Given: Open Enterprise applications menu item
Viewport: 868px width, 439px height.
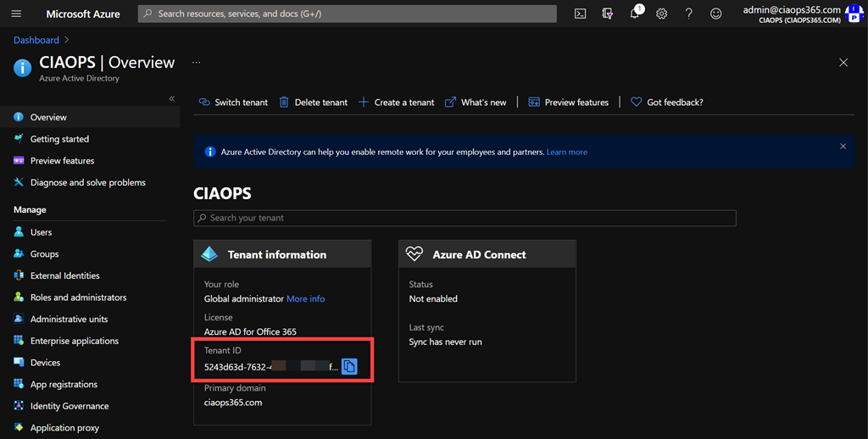Looking at the screenshot, I should tap(74, 341).
